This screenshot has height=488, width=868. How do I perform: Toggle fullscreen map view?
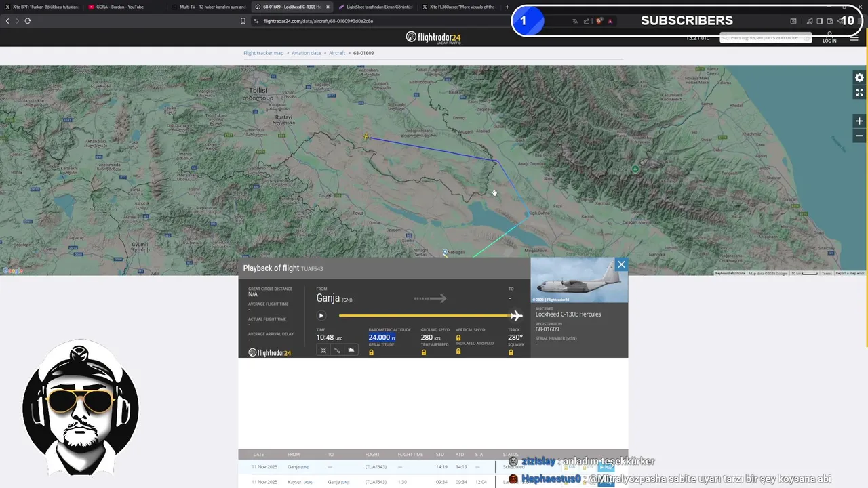pos(859,92)
